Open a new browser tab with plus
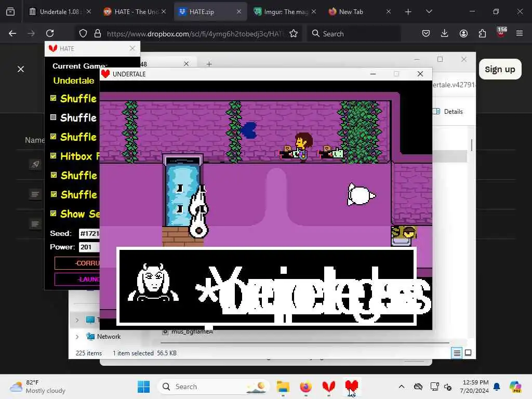Image resolution: width=532 pixels, height=399 pixels. tap(408, 12)
